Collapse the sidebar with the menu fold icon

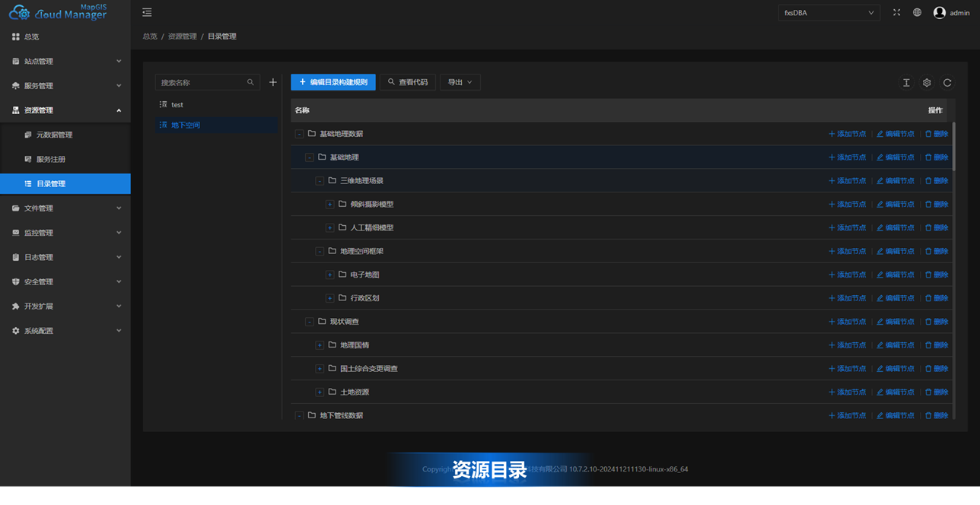[x=147, y=12]
